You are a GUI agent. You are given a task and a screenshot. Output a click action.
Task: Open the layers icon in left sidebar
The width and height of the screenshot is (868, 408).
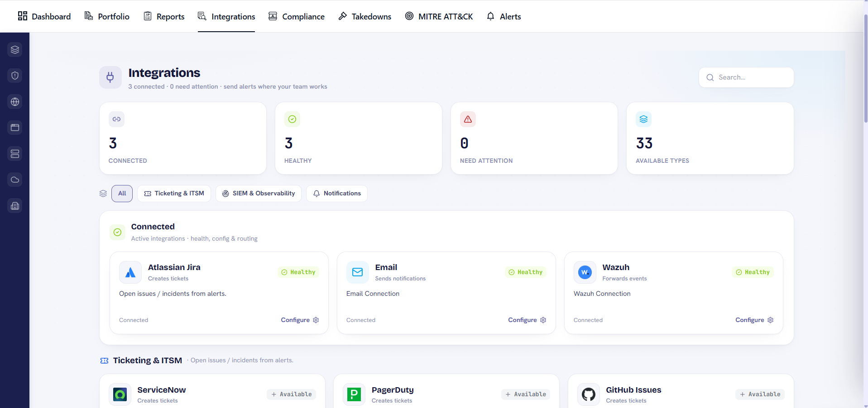click(x=15, y=50)
